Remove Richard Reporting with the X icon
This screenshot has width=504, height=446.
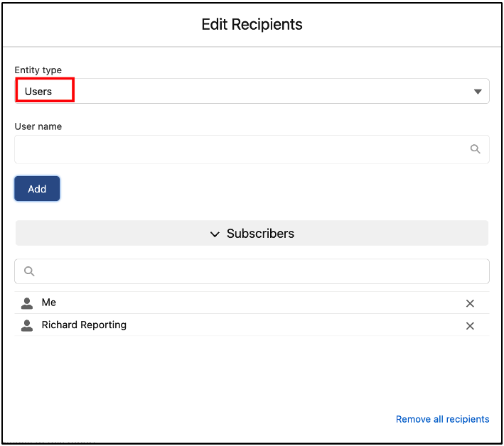click(x=470, y=326)
